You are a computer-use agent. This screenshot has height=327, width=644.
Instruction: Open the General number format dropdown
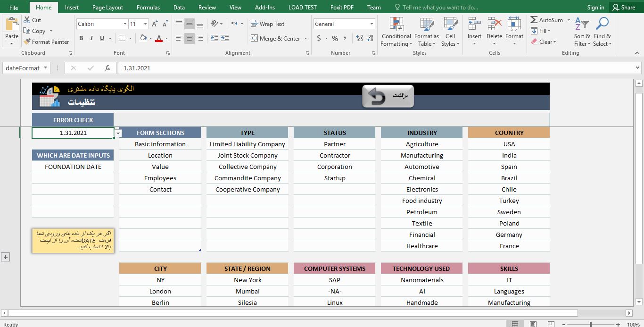(x=372, y=24)
